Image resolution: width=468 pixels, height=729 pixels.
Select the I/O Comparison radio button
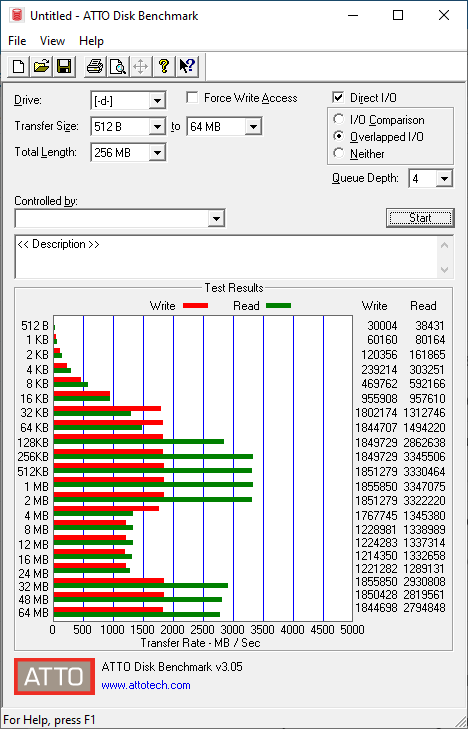(339, 119)
